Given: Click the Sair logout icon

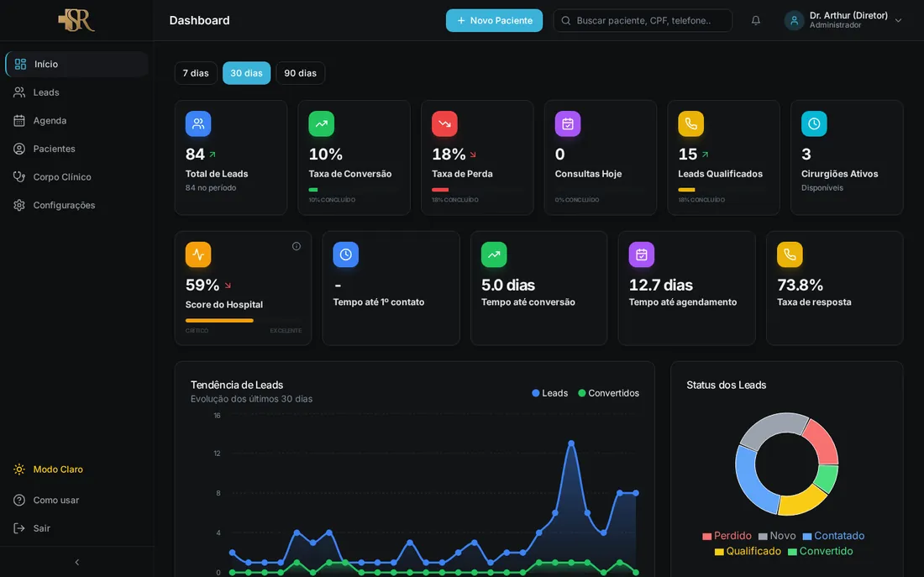Looking at the screenshot, I should 19,528.
